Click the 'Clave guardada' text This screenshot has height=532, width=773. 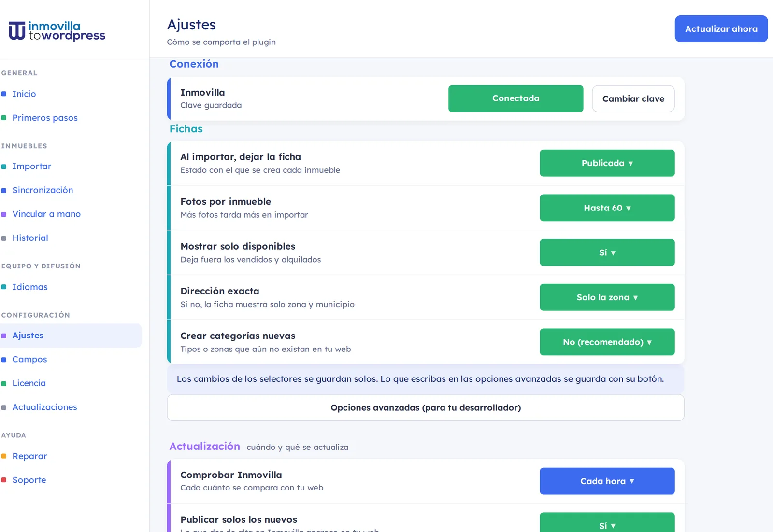pos(211,105)
